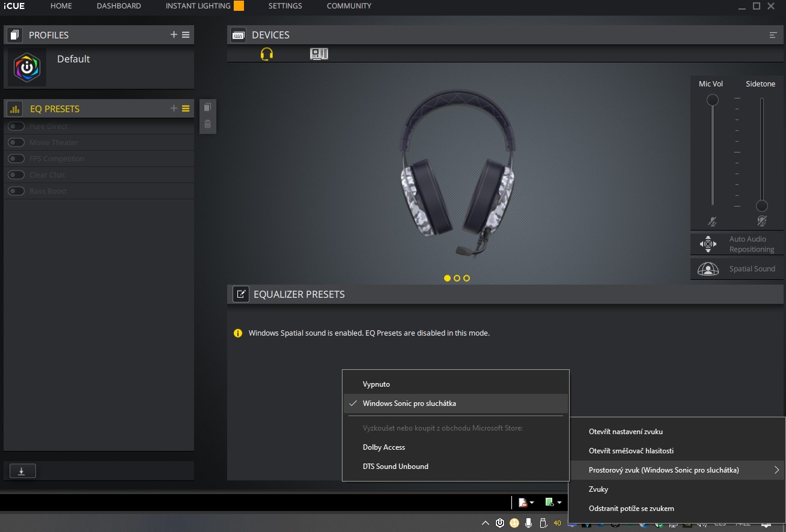The height and width of the screenshot is (532, 786).
Task: Toggle the Pure Direct preset switch
Action: (16, 126)
